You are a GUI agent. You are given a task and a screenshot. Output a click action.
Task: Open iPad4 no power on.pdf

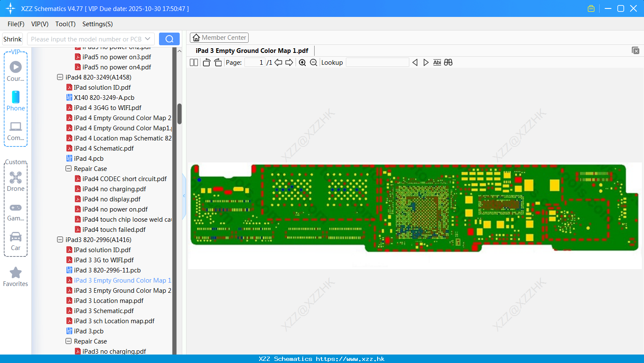pyautogui.click(x=115, y=209)
